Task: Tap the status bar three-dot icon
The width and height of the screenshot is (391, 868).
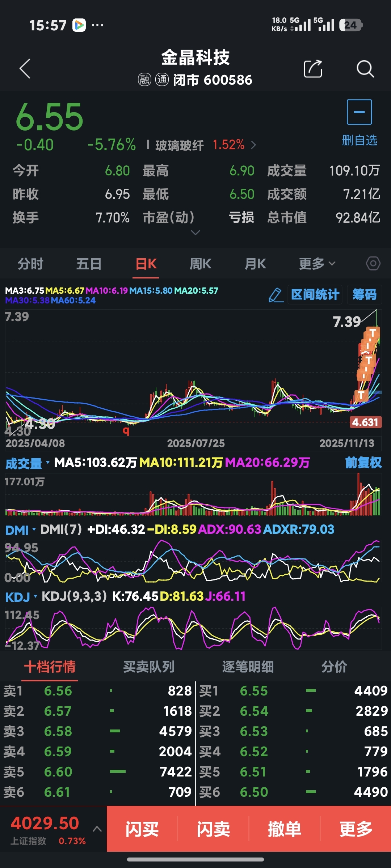Action: pos(97,25)
